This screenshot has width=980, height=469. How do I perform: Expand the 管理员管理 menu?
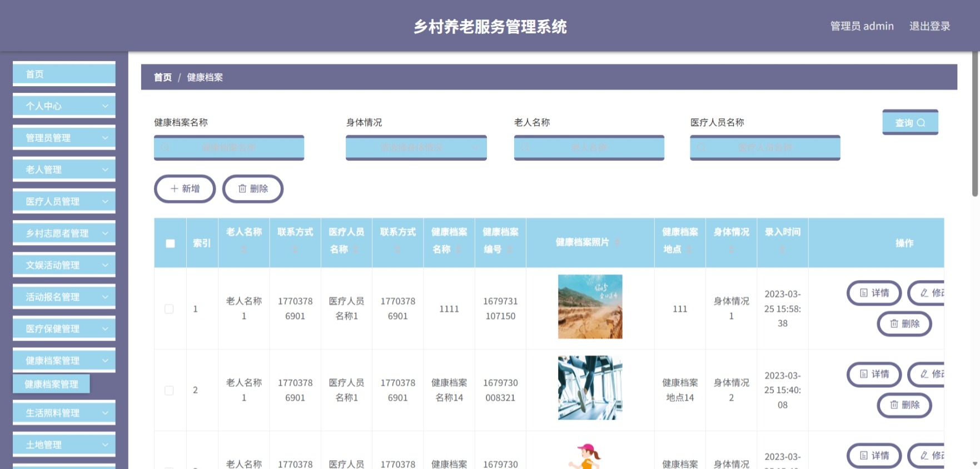tap(64, 137)
